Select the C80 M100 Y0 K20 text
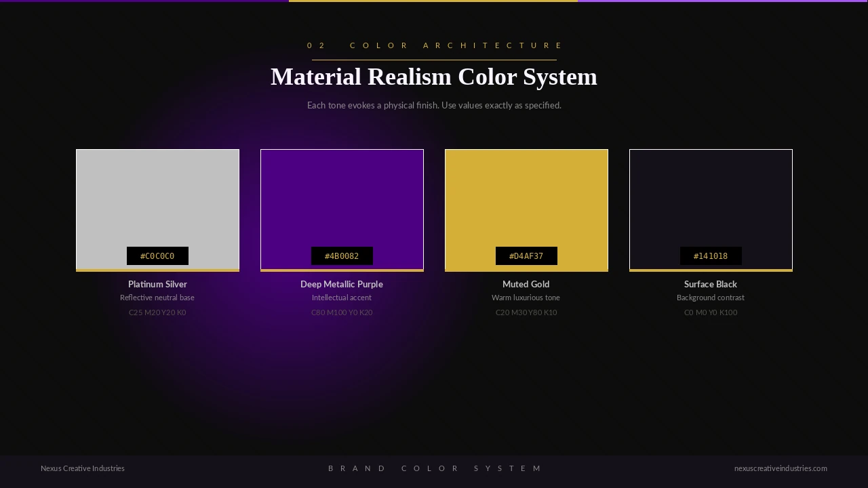Image resolution: width=868 pixels, height=488 pixels. [x=342, y=312]
